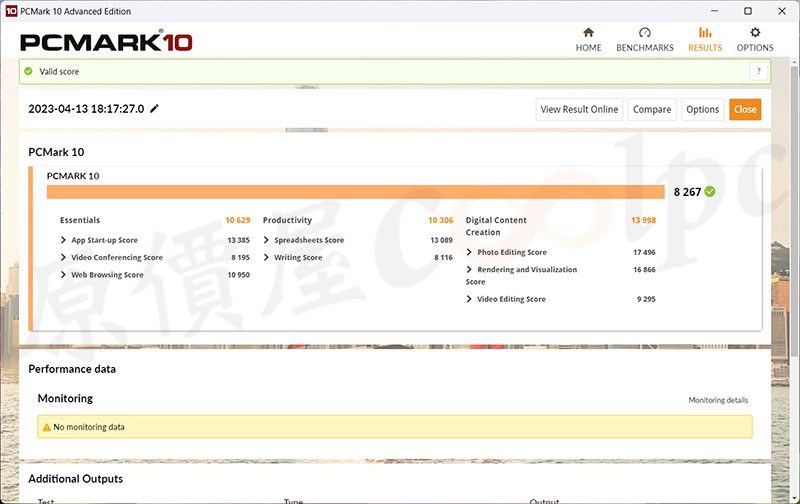This screenshot has height=504, width=800.
Task: Click the pencil icon to rename result
Action: tap(155, 109)
